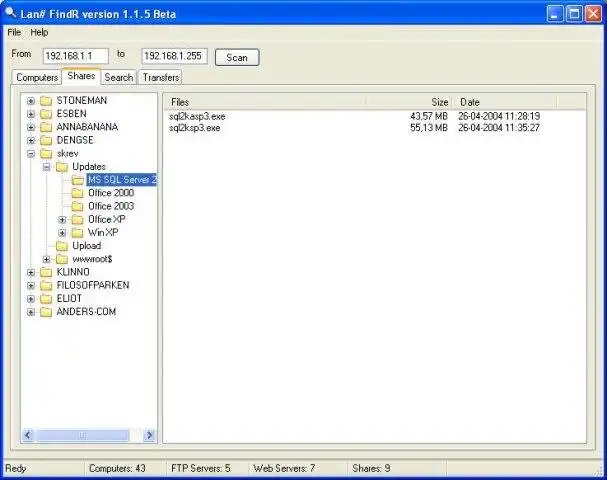Viewport: 607px width, 480px height.
Task: Click the DENGSE folder icon
Action: click(46, 141)
